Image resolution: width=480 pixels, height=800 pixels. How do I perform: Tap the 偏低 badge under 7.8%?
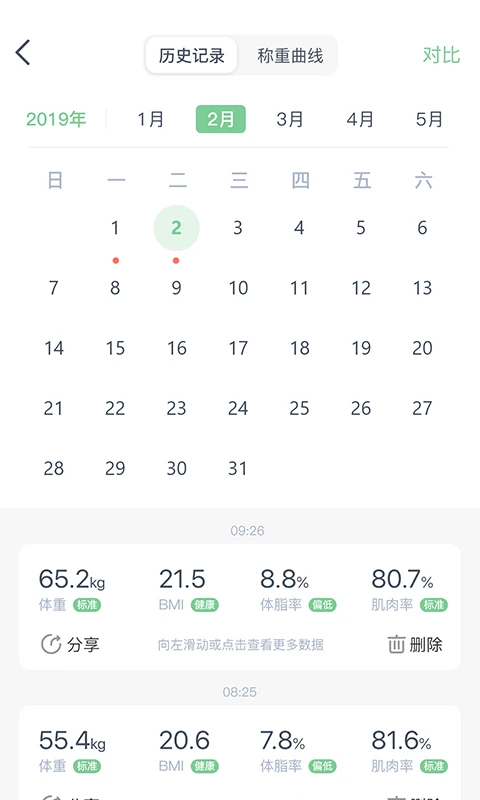[x=322, y=766]
